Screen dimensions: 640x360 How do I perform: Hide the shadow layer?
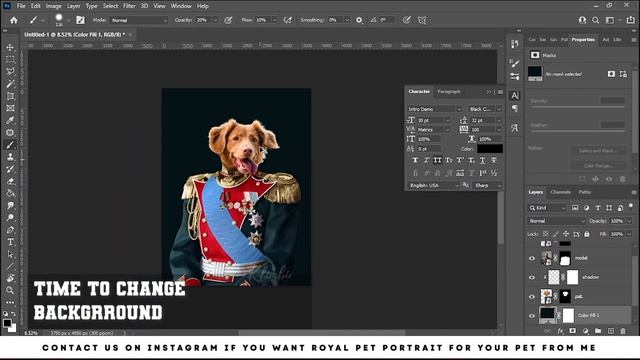pyautogui.click(x=532, y=277)
